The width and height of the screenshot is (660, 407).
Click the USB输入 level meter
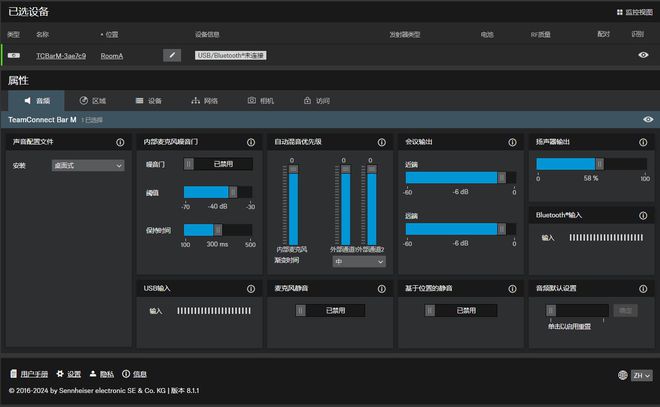click(214, 311)
